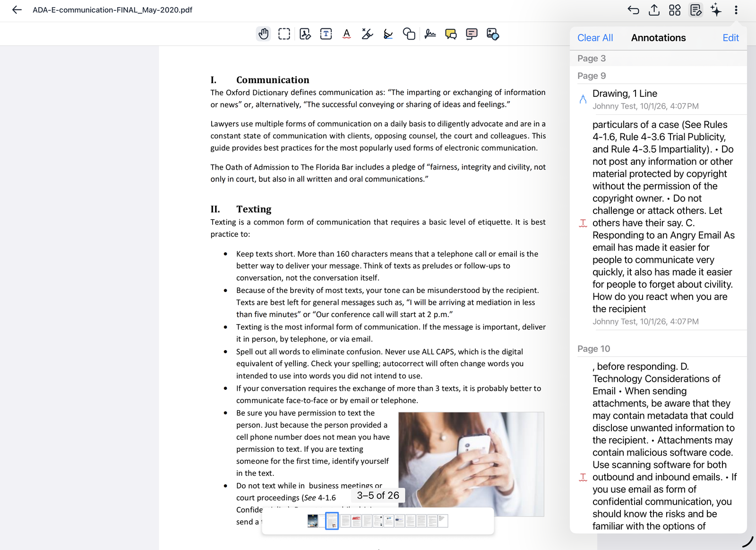Select the squiggly underline text tool
The image size is (756, 550).
coord(347,34)
